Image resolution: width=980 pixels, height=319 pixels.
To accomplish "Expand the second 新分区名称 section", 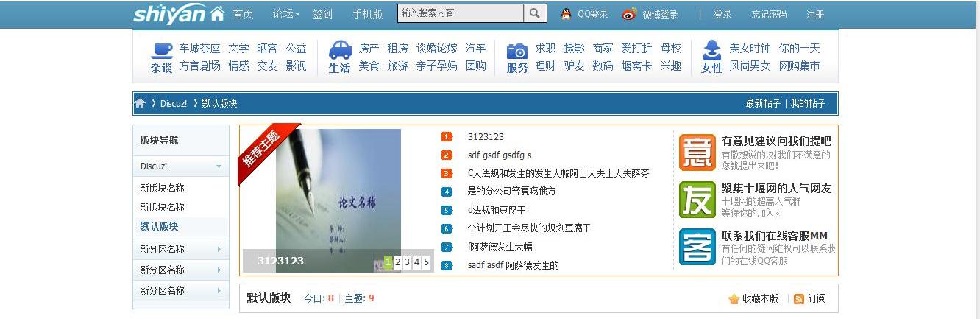I will point(219,270).
